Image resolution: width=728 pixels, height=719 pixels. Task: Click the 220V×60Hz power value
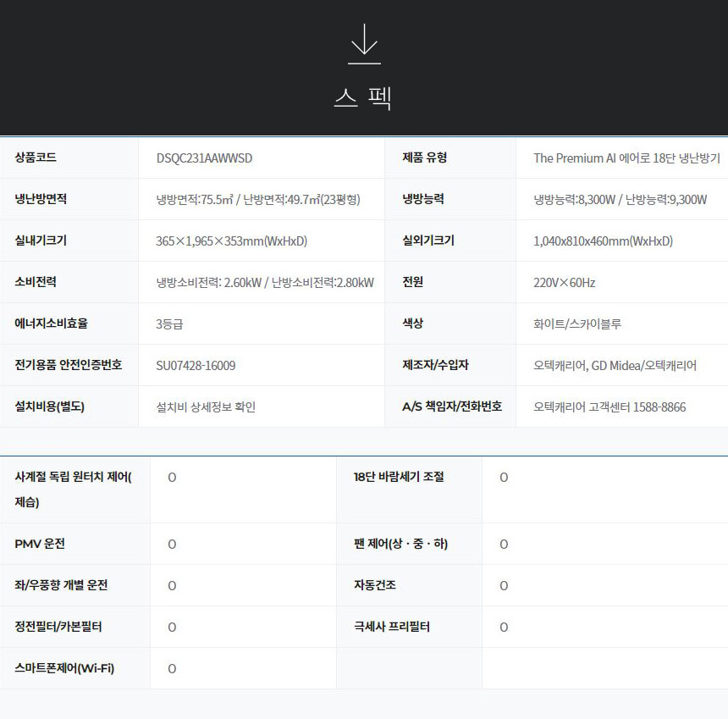click(564, 283)
